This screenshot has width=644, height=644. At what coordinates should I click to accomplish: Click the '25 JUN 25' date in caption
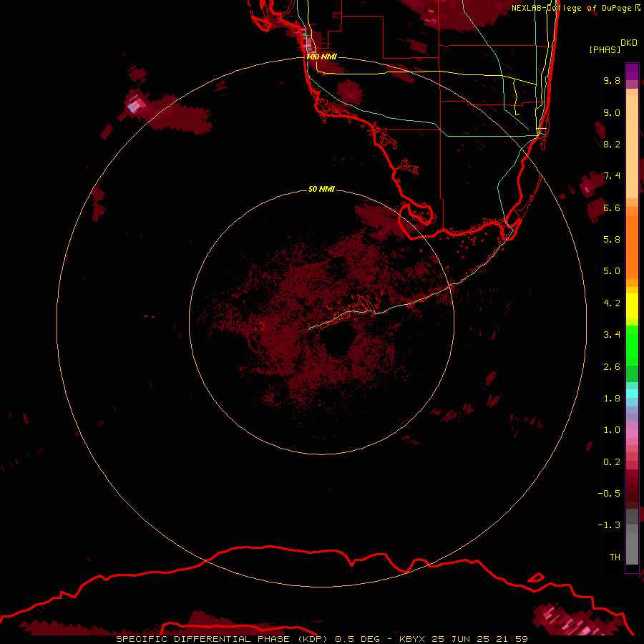[x=461, y=639]
